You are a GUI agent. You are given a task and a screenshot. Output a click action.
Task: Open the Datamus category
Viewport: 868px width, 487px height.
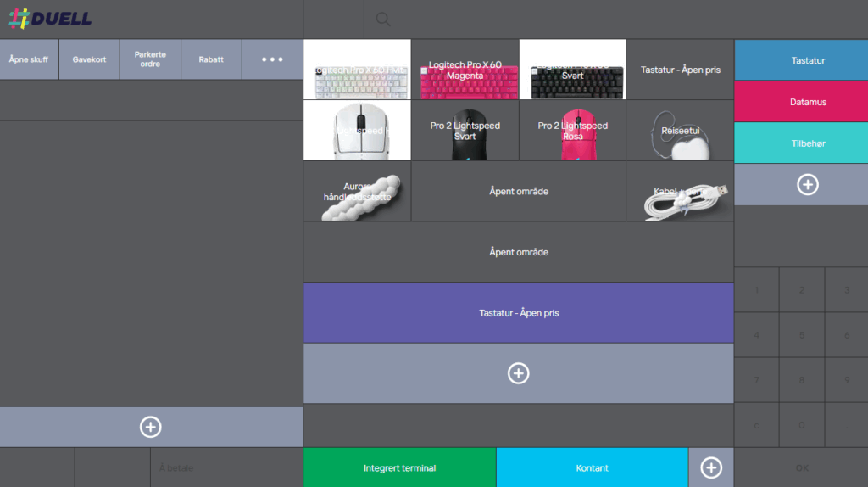click(x=801, y=102)
